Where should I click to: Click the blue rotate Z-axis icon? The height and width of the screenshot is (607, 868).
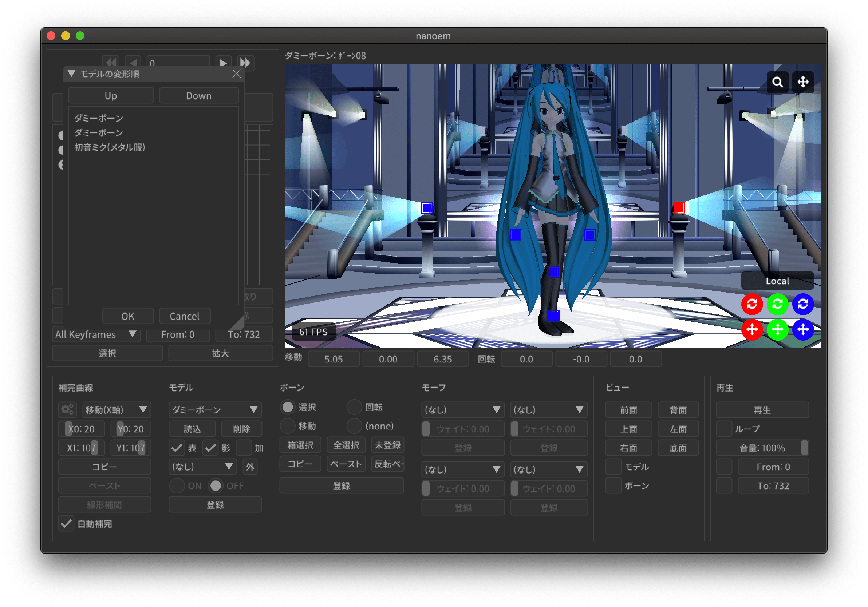[x=802, y=304]
